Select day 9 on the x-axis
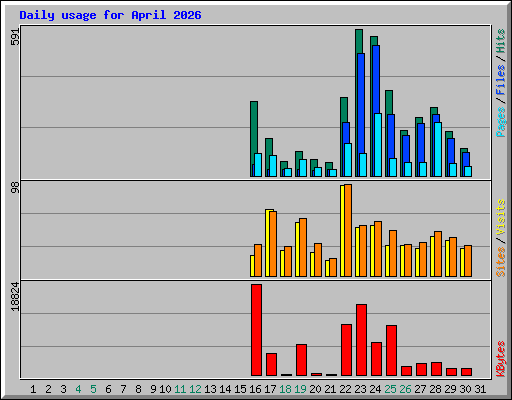The width and height of the screenshot is (512, 400). (153, 389)
